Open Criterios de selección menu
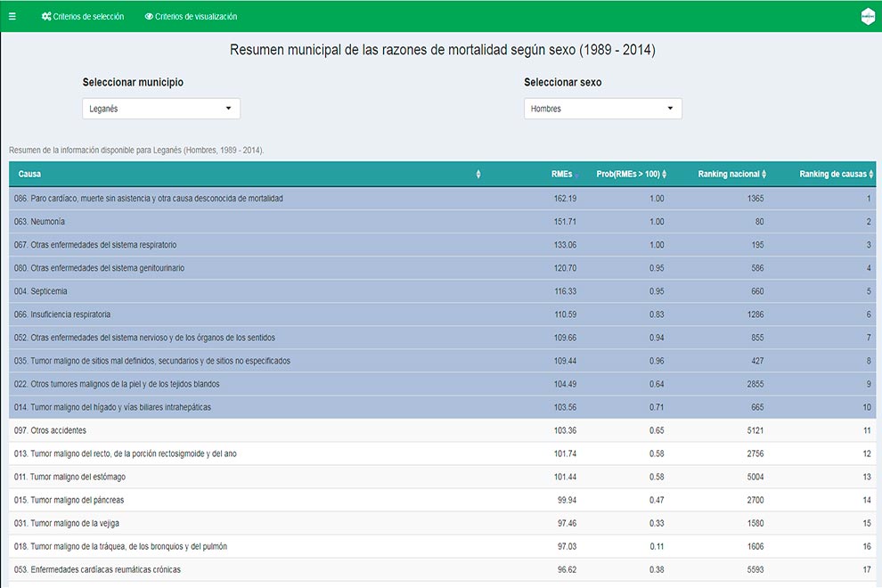Screen dimensions: 882x588 pyautogui.click(x=83, y=16)
